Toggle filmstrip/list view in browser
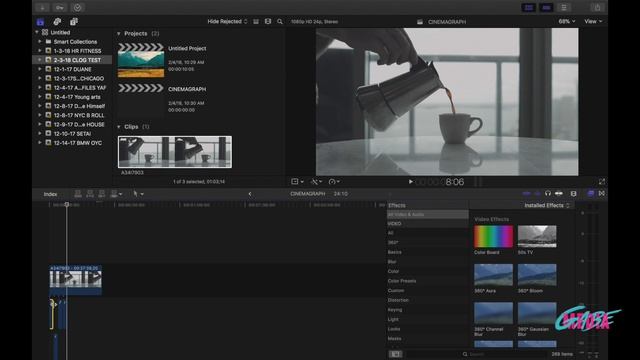Viewport: 640px width, 360px height. (x=256, y=22)
